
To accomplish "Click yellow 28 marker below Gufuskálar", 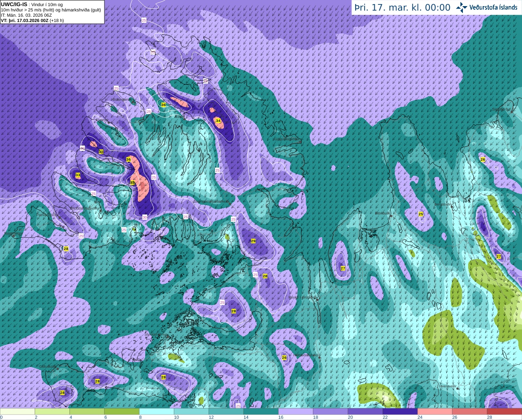I will pyautogui.click(x=62, y=393).
